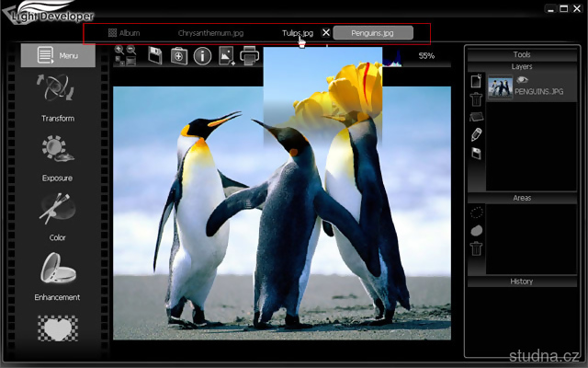Click the Menu button
This screenshot has width=588, height=368.
(x=57, y=55)
